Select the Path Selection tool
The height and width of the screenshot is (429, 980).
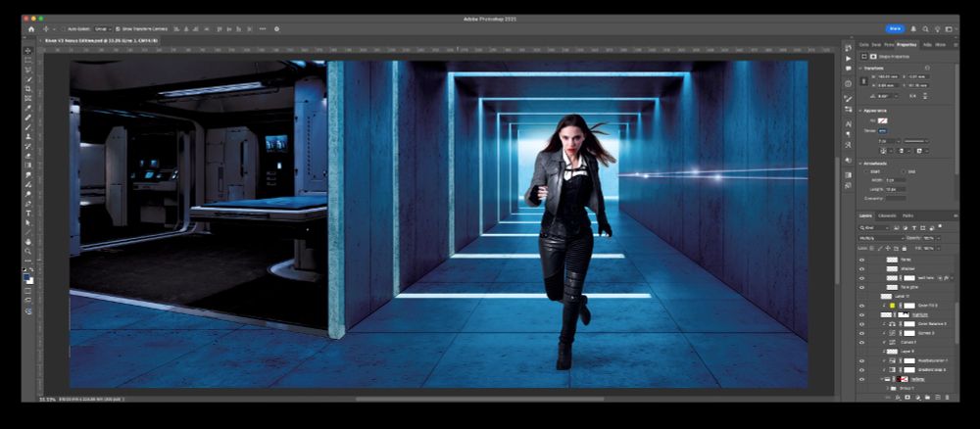[x=28, y=222]
